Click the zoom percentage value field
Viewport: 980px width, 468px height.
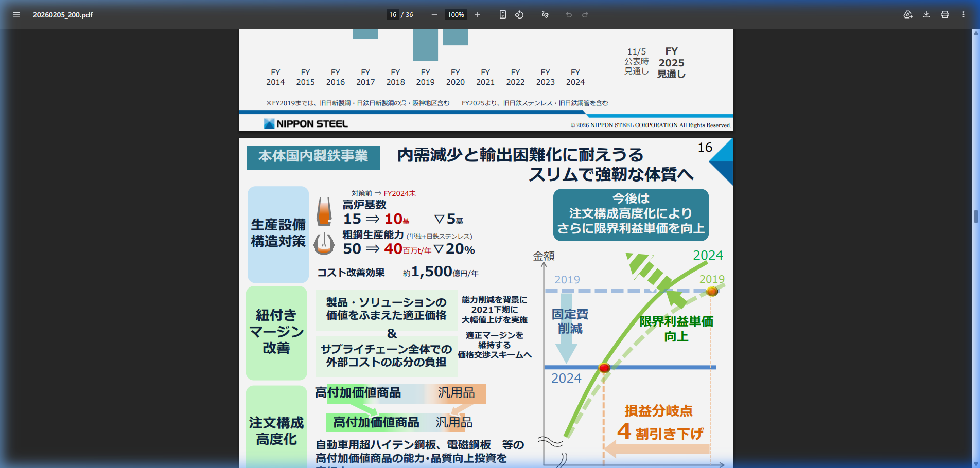(456, 14)
